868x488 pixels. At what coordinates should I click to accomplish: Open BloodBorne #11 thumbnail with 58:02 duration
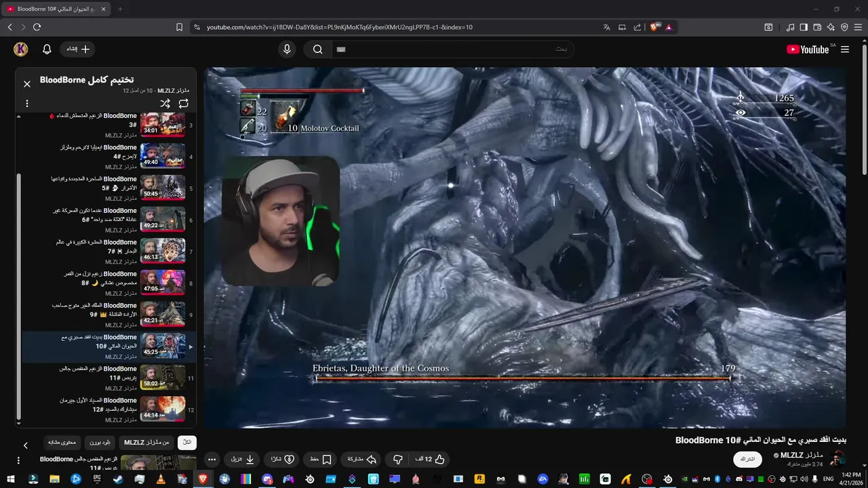(x=163, y=378)
